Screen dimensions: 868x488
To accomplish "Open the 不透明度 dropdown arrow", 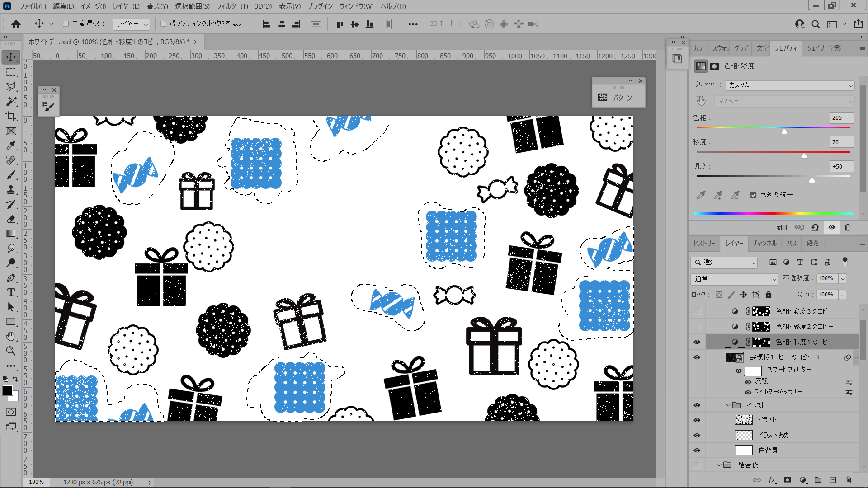I will click(843, 279).
